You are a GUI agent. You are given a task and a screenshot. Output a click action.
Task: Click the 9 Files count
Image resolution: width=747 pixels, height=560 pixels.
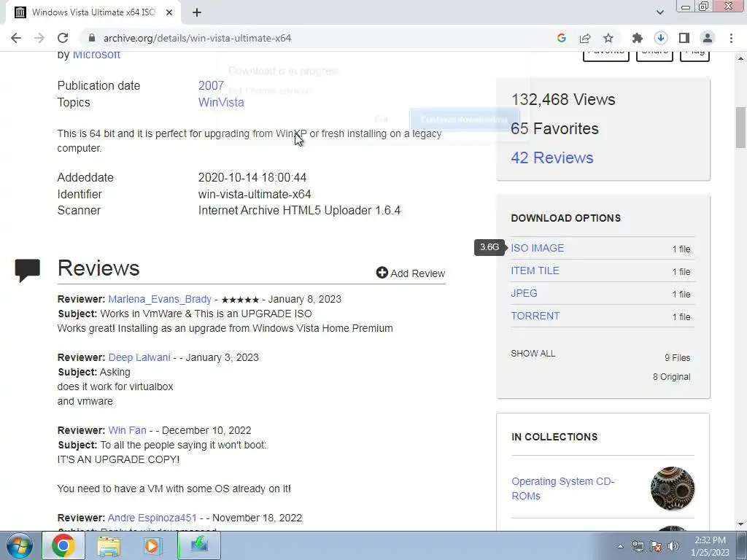[678, 357]
